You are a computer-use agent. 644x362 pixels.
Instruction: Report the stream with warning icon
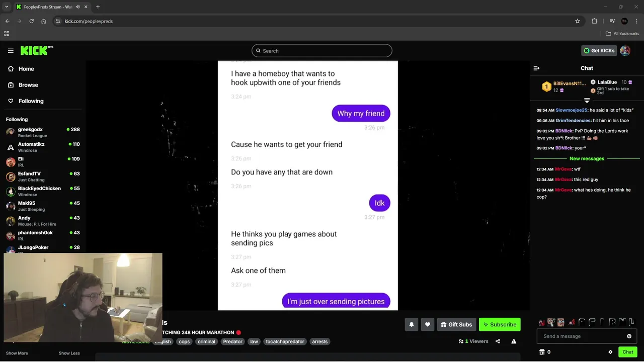point(514,341)
